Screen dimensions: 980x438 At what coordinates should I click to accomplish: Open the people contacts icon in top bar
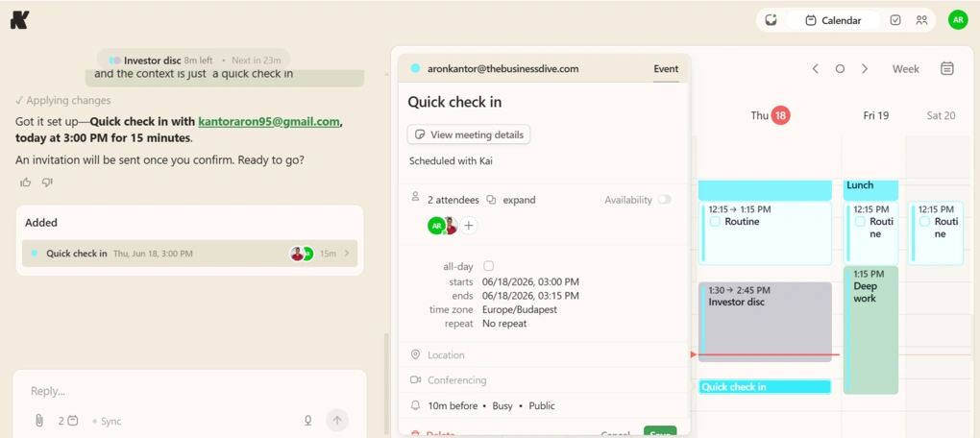pyautogui.click(x=921, y=20)
